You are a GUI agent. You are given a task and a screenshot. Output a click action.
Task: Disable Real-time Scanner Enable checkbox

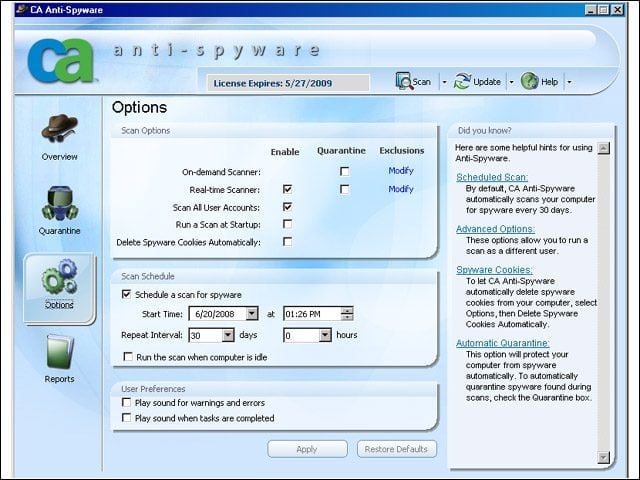click(287, 189)
